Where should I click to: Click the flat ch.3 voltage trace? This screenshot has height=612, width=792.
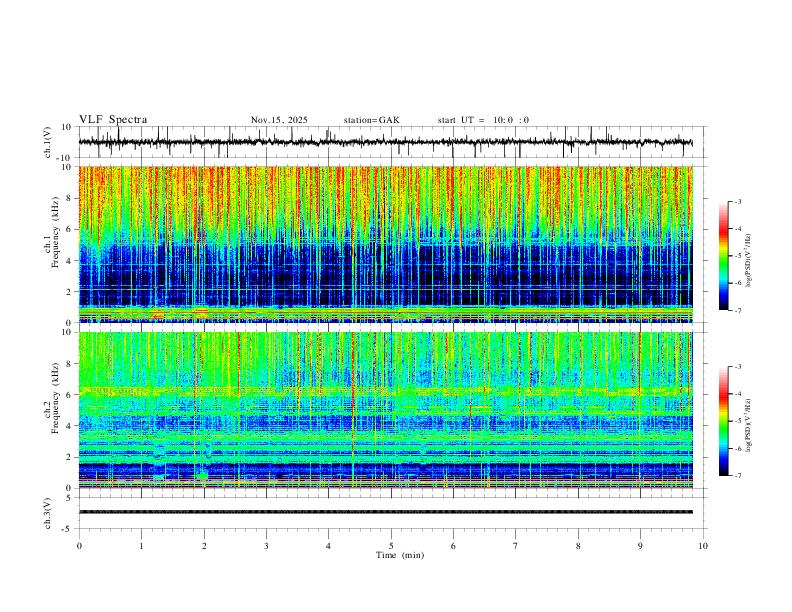(385, 512)
